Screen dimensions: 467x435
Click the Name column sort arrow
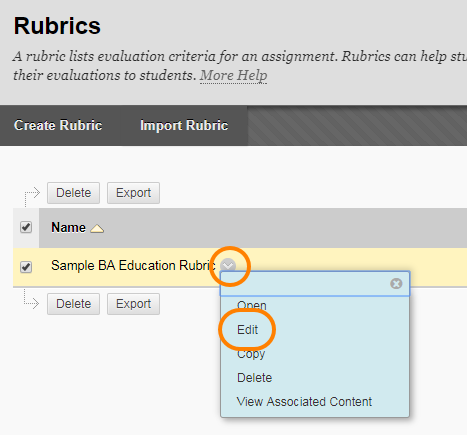97,228
